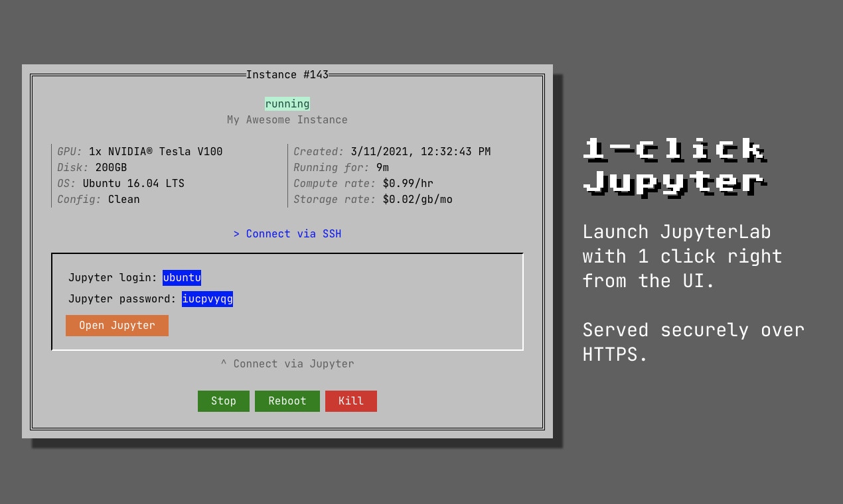
Task: Click the Clean config label
Action: click(x=123, y=199)
